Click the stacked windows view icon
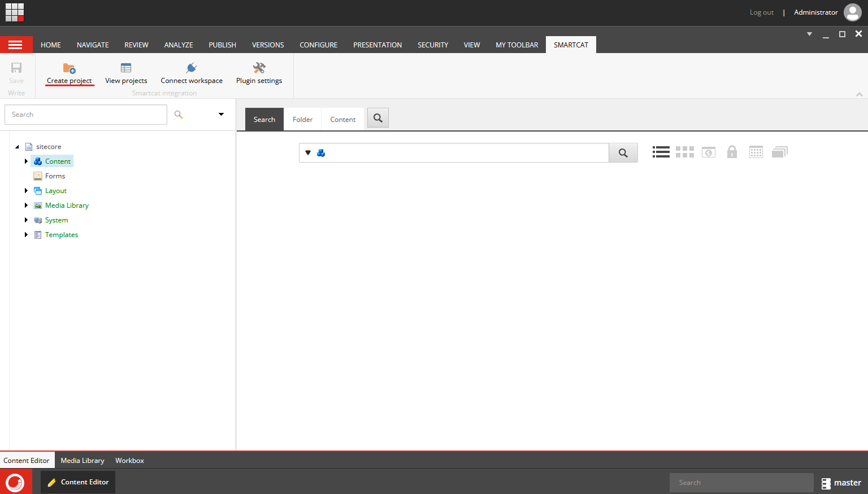Screen dimensions: 868x494 tap(780, 152)
